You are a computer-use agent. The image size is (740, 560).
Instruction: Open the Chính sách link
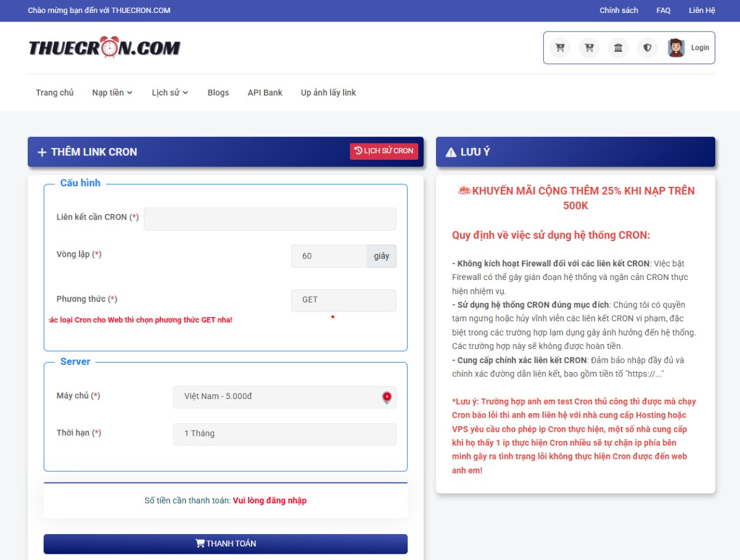tap(619, 10)
